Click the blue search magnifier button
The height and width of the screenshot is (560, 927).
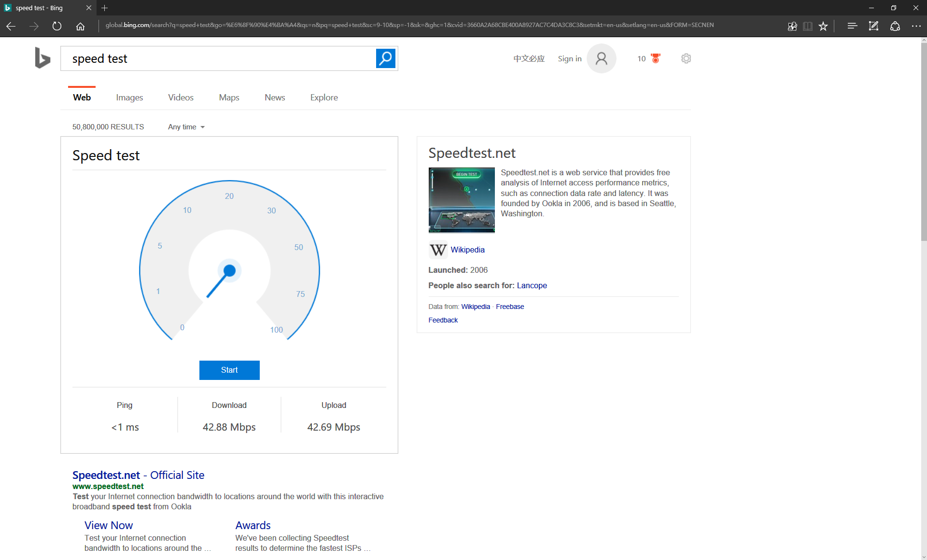(385, 58)
